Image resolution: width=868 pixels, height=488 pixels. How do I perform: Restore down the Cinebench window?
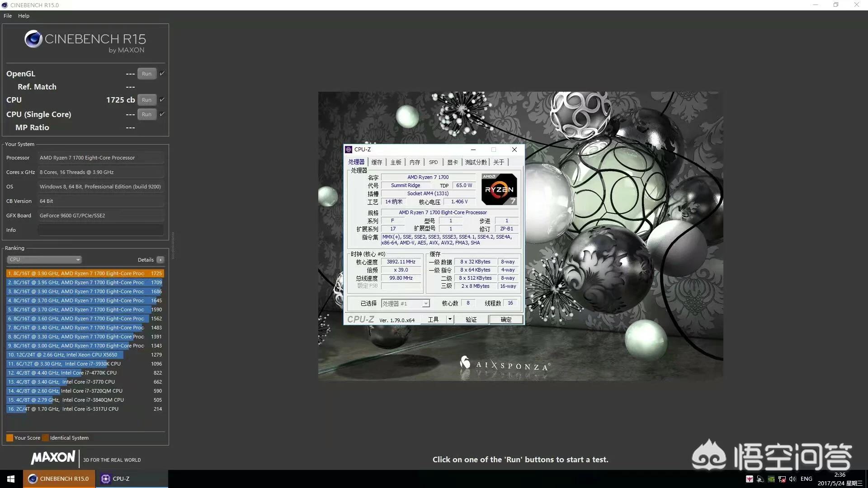[836, 5]
